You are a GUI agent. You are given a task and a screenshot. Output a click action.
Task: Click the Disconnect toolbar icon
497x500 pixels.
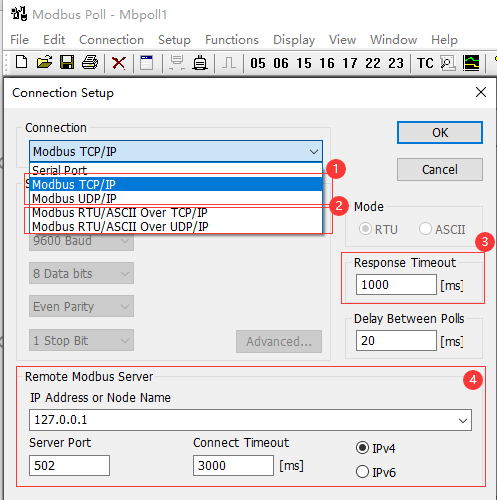point(200,62)
